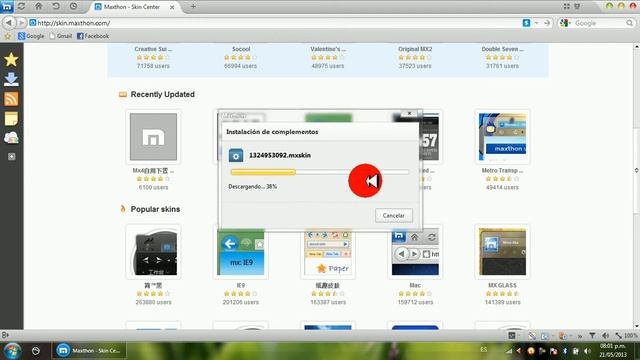
Task: Open the Downloads icon in the sidebar
Action: (x=11, y=79)
